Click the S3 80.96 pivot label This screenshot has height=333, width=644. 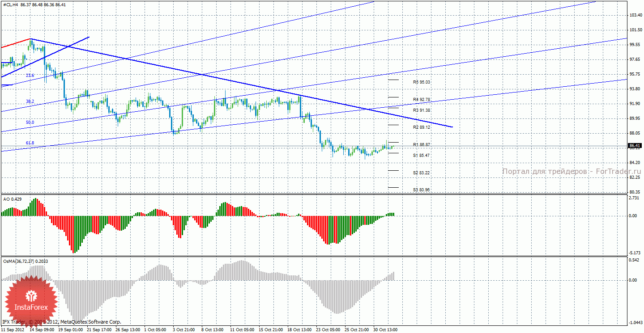[422, 190]
